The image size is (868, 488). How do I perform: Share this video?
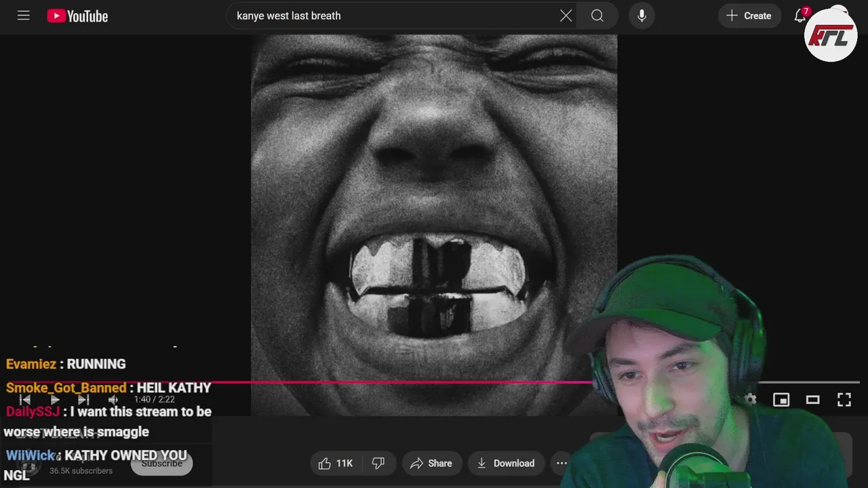point(431,464)
